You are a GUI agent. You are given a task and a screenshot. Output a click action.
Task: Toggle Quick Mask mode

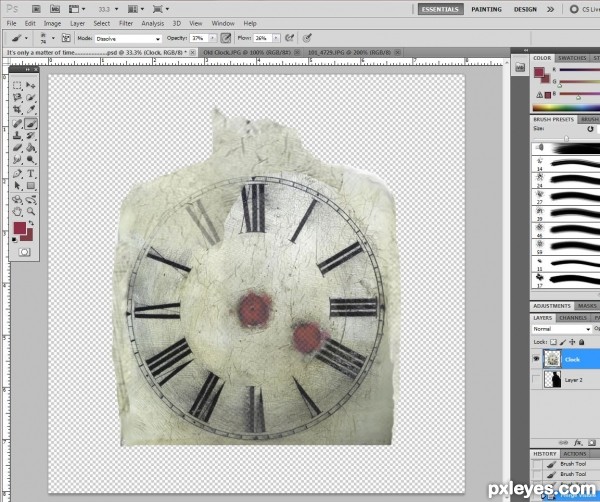24,252
